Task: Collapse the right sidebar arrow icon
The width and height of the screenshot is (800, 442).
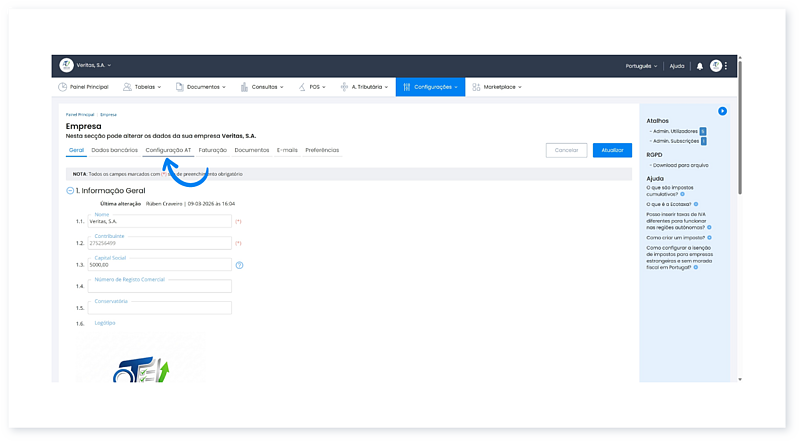Action: (x=722, y=111)
